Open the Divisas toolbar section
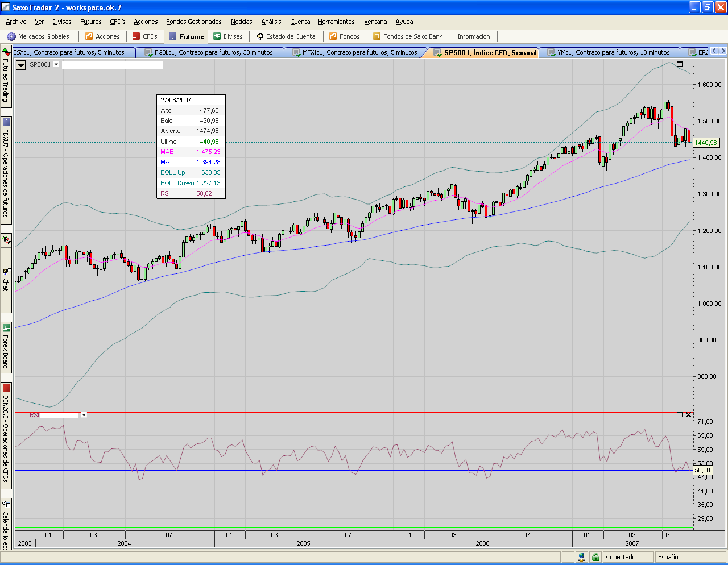This screenshot has height=565, width=728. tap(227, 36)
